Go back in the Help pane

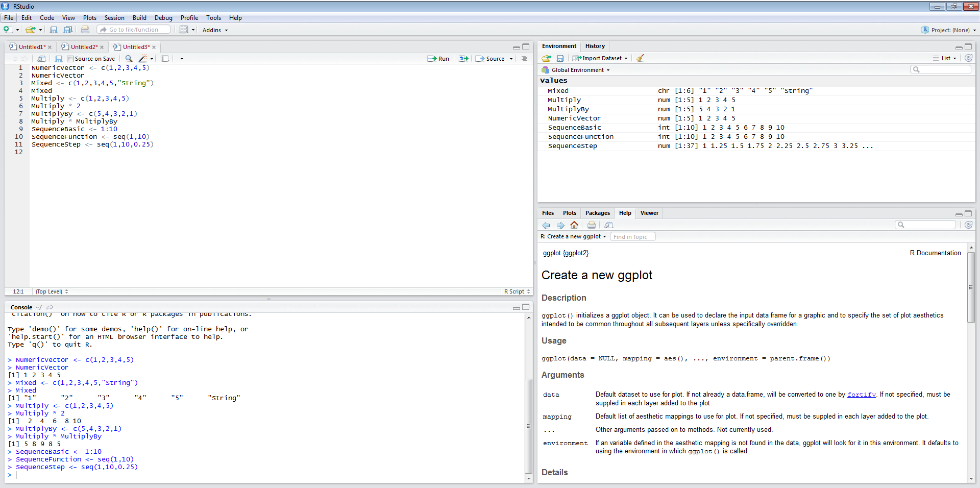[546, 225]
